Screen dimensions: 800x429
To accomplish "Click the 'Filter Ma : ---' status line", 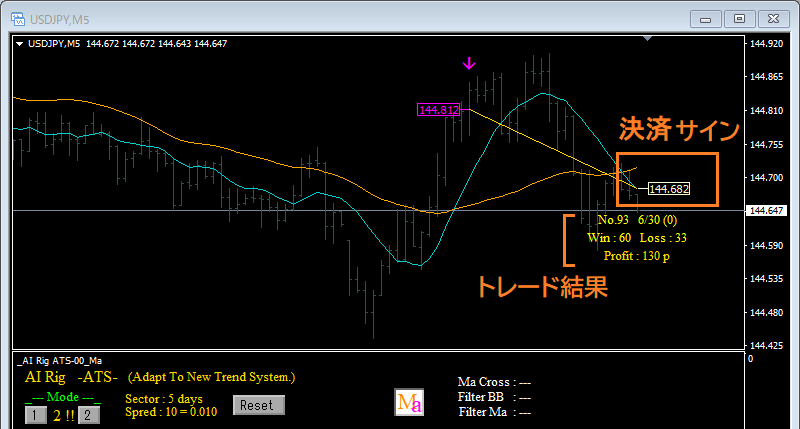I will point(494,412).
